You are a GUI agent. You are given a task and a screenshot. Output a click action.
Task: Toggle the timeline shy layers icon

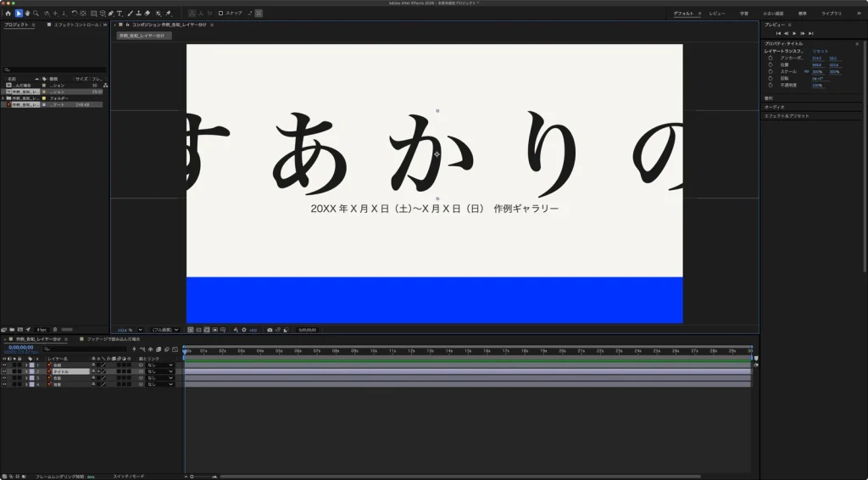(151, 349)
